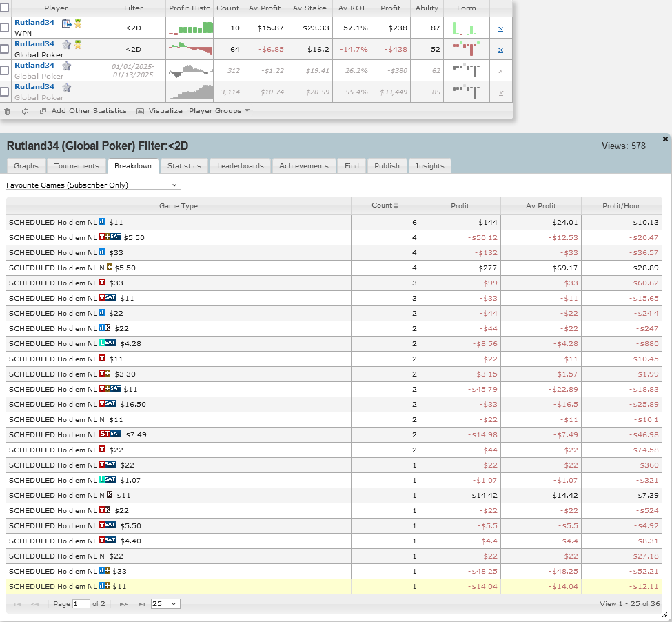Image resolution: width=672 pixels, height=622 pixels.
Task: Click the trophy badge icon on the first row
Action: pyautogui.click(x=78, y=22)
